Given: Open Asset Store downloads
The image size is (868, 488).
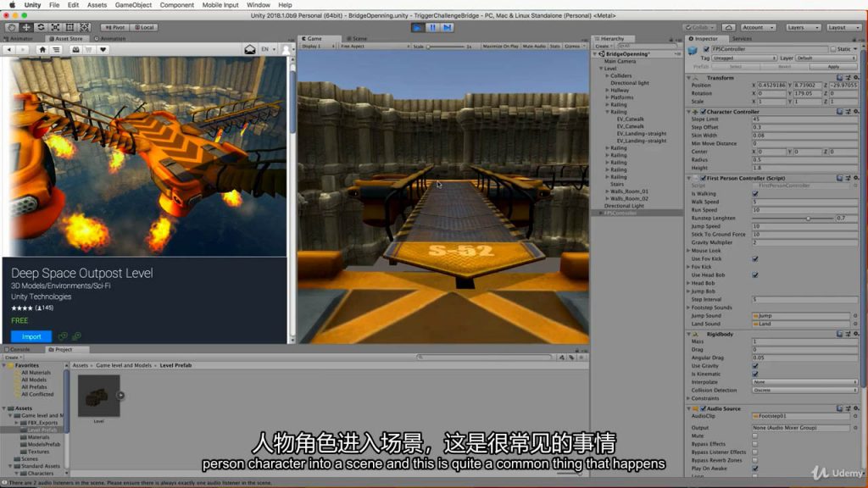Looking at the screenshot, I should [75, 50].
